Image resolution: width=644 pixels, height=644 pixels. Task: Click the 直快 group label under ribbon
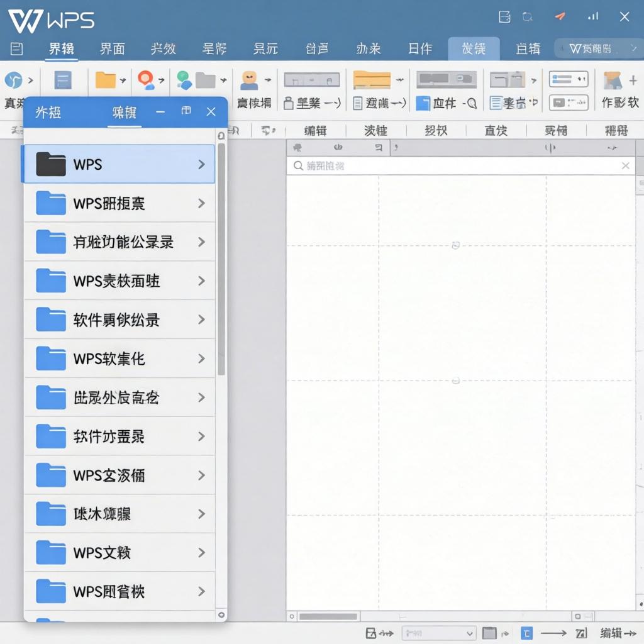tap(496, 131)
